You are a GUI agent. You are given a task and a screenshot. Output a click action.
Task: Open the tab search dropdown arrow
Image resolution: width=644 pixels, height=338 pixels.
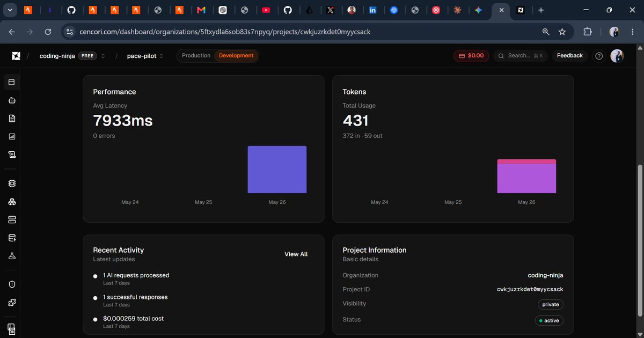point(11,10)
